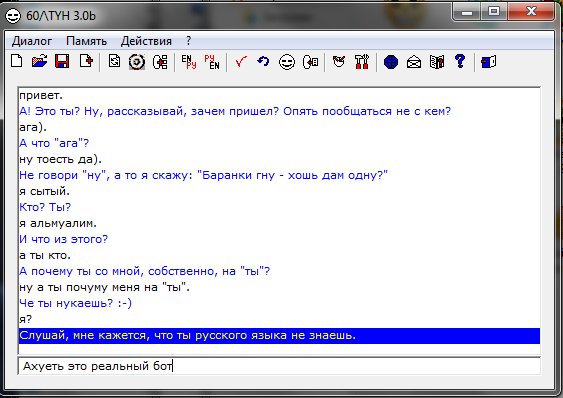The height and width of the screenshot is (398, 563).
Task: Click the open book icon
Action: (437, 62)
